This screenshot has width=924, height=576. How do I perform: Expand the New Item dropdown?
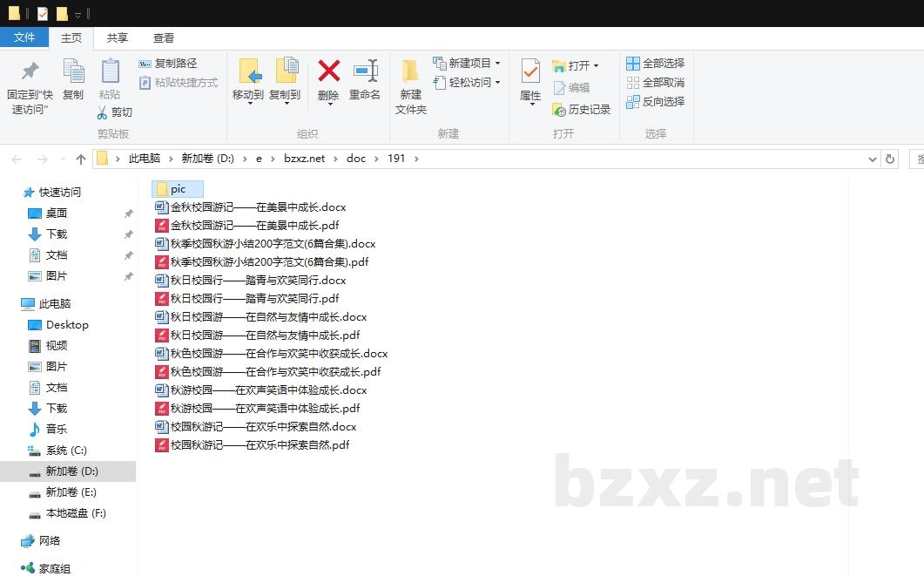497,64
